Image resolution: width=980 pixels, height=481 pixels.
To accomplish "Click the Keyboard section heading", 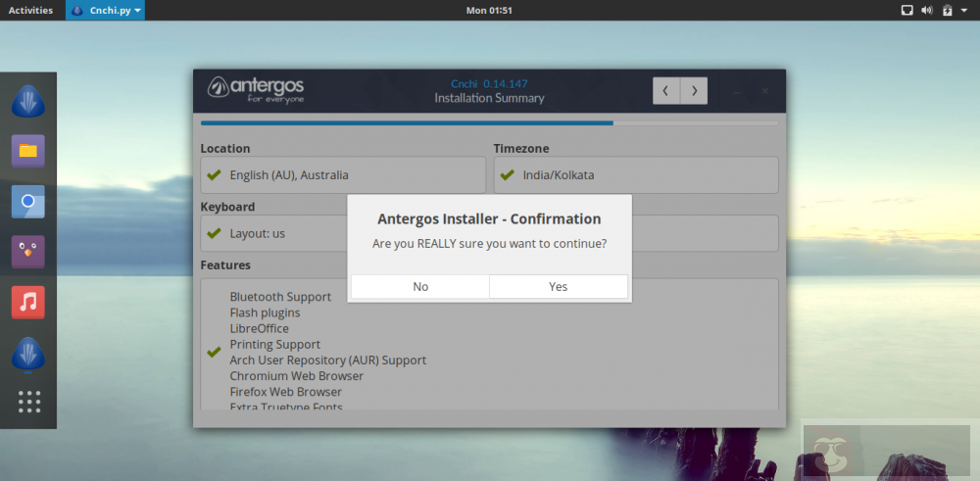I will pyautogui.click(x=227, y=207).
